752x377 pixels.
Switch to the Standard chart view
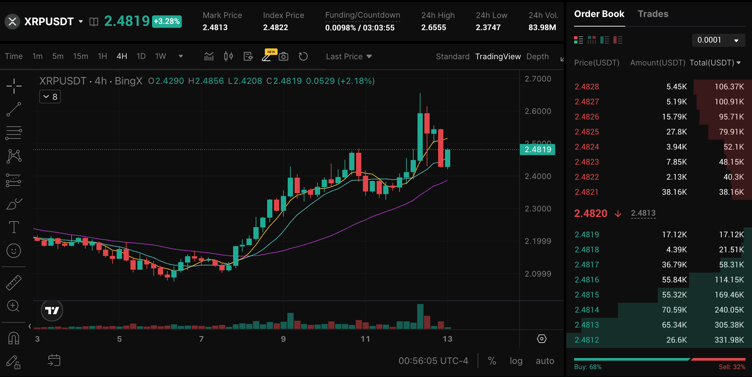(x=452, y=57)
